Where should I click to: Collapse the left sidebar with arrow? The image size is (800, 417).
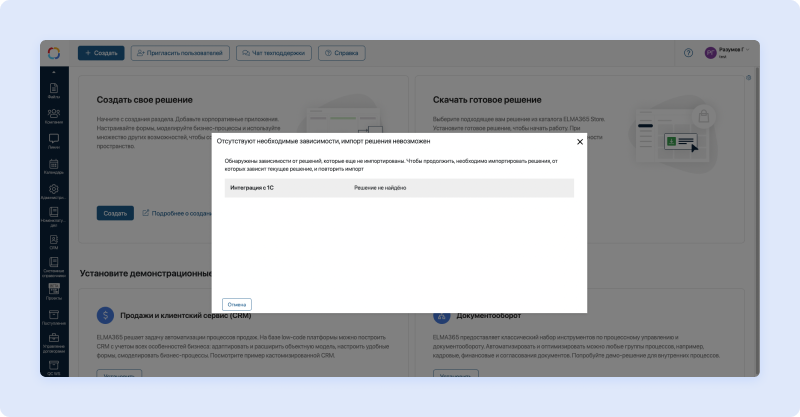click(54, 73)
